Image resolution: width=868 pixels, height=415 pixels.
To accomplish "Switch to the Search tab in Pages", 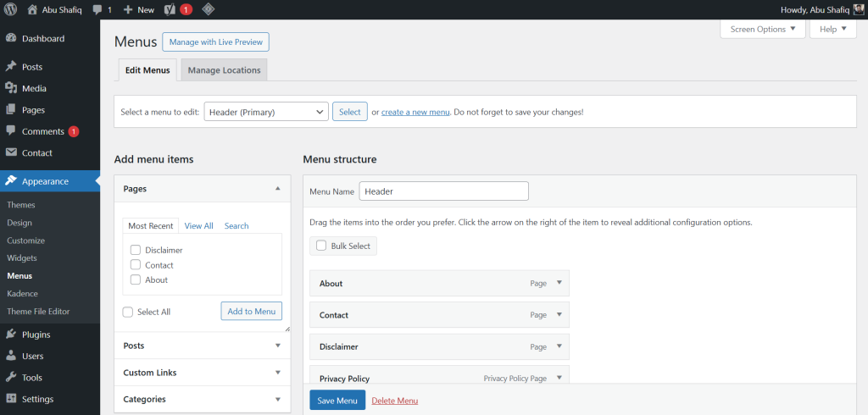I will click(236, 226).
